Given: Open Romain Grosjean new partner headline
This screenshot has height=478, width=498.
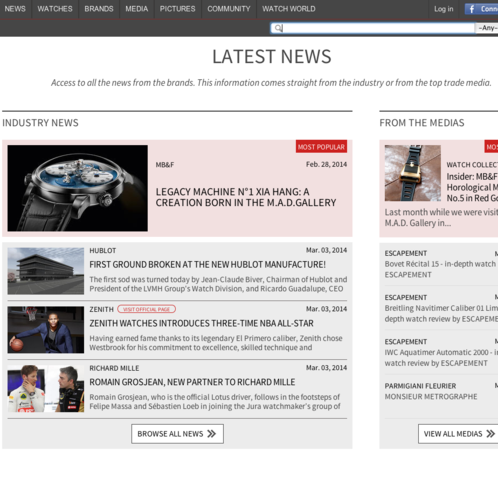Looking at the screenshot, I should tap(192, 382).
